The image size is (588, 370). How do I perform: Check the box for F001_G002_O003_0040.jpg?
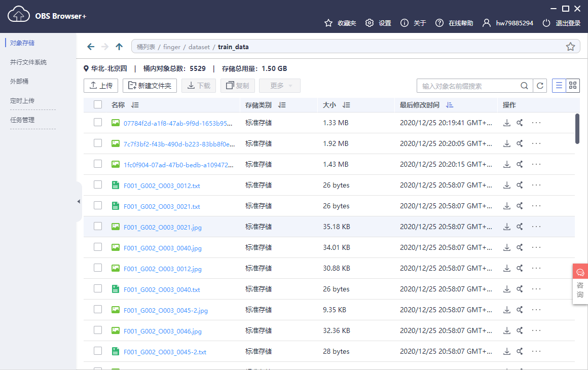tap(98, 247)
